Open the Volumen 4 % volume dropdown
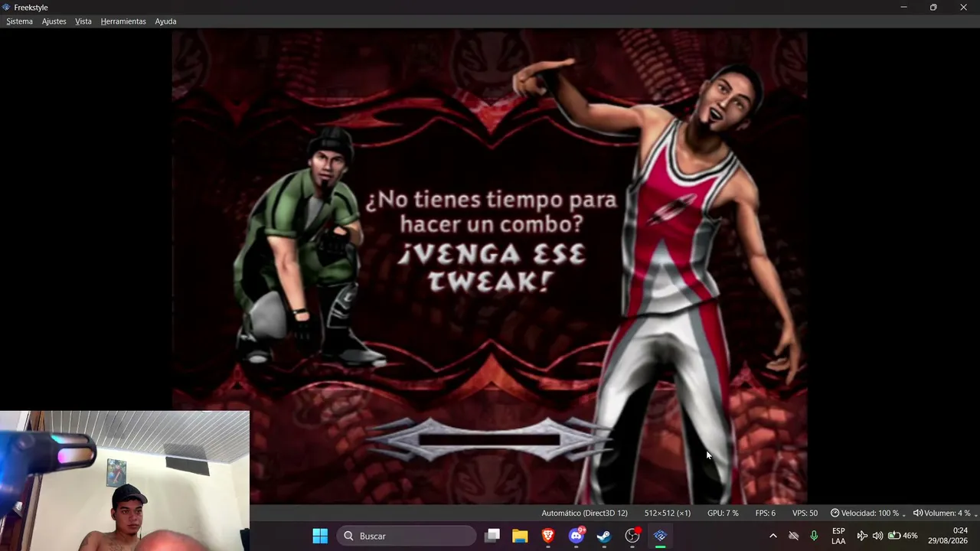This screenshot has height=551, width=980. point(945,513)
